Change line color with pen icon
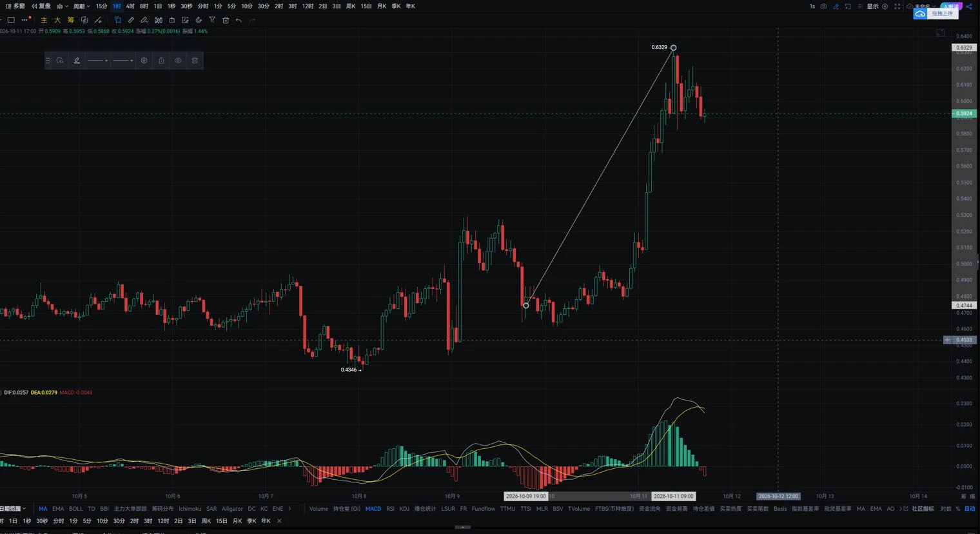 tap(77, 61)
